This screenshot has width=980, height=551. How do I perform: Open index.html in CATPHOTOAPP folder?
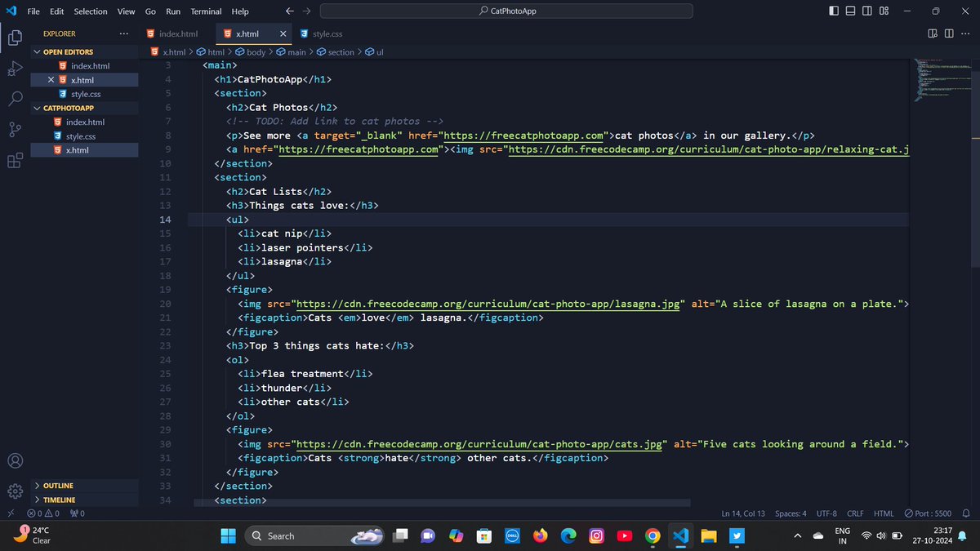[85, 122]
